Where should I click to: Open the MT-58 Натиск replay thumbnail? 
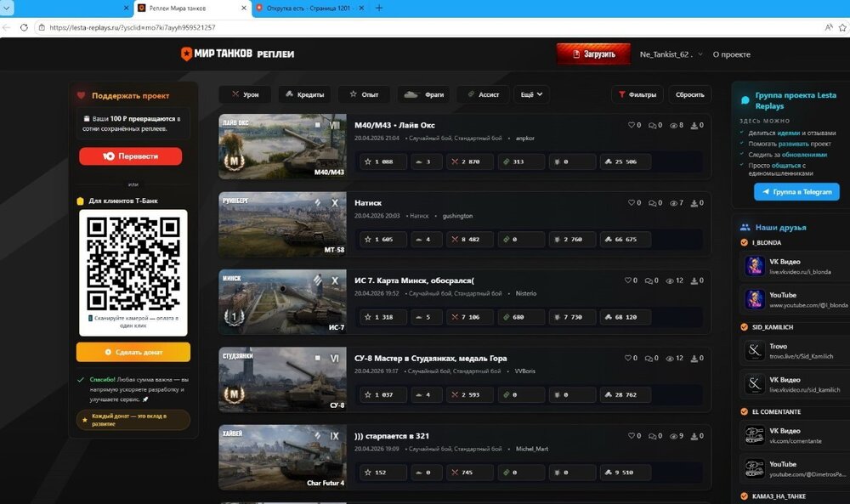tap(282, 224)
